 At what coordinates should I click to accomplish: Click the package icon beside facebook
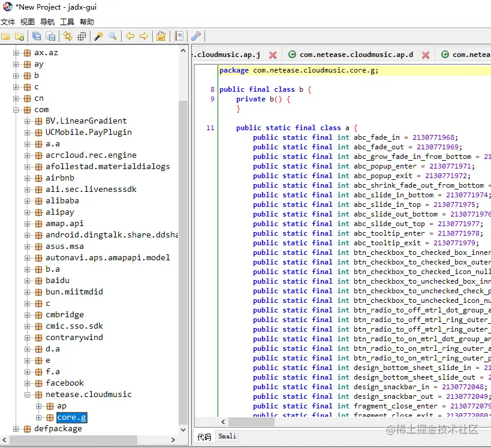tap(38, 383)
